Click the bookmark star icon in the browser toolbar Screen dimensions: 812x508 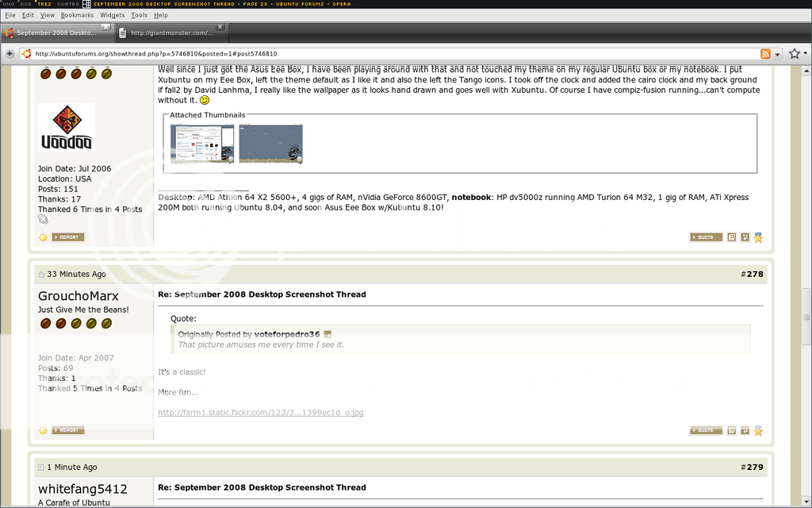794,54
